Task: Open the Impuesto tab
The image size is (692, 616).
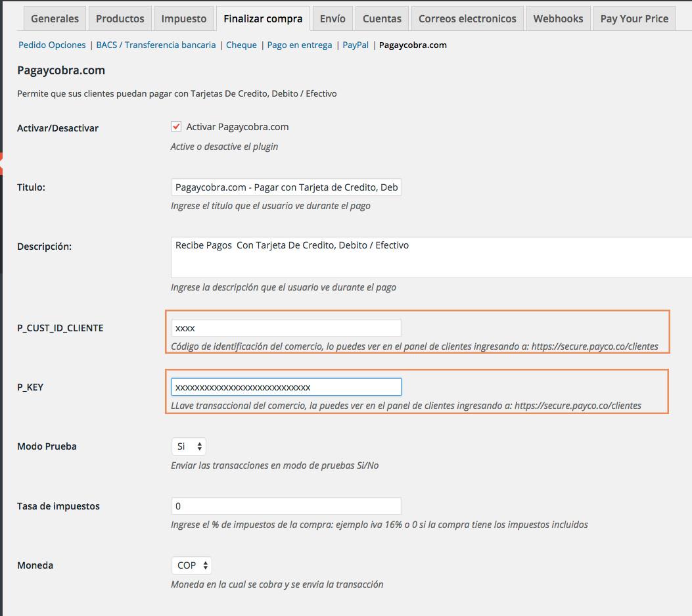Action: [183, 18]
